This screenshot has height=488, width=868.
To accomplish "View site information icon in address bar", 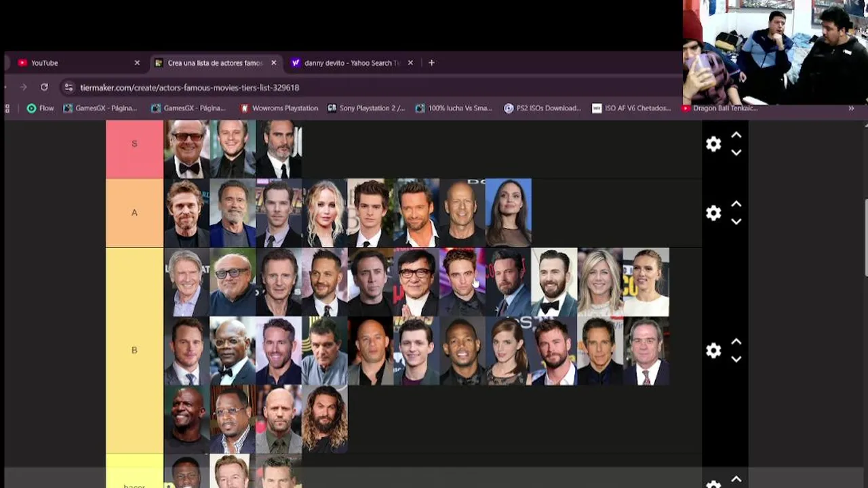I will (x=68, y=87).
